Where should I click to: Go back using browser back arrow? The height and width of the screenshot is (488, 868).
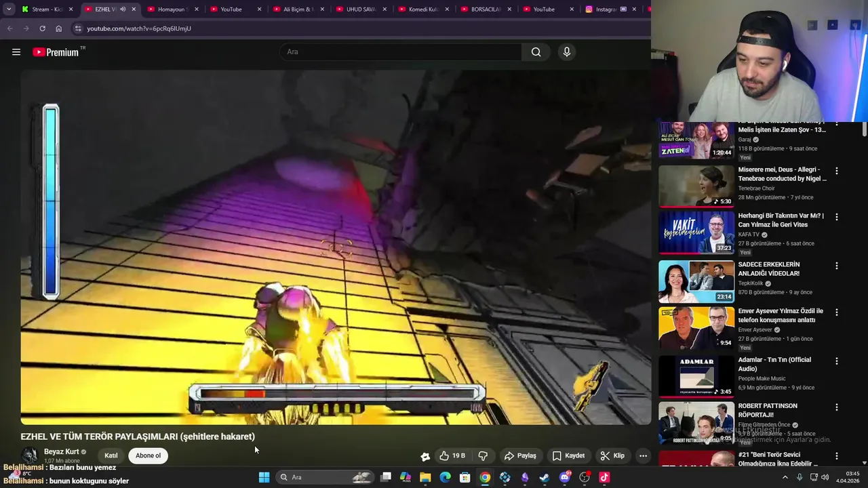click(9, 28)
